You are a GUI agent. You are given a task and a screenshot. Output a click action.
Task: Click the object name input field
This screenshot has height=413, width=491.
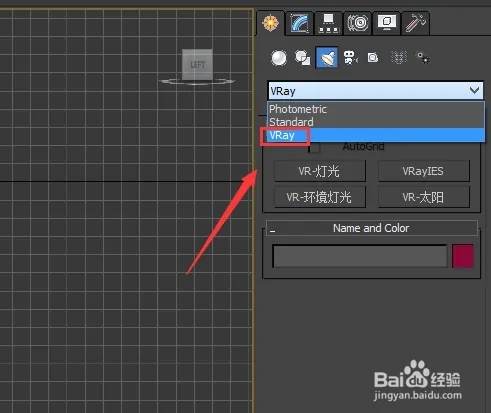click(x=360, y=256)
